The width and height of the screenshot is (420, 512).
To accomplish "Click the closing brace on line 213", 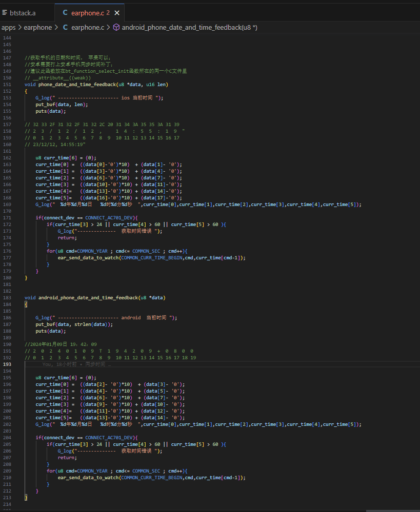I will (26, 497).
